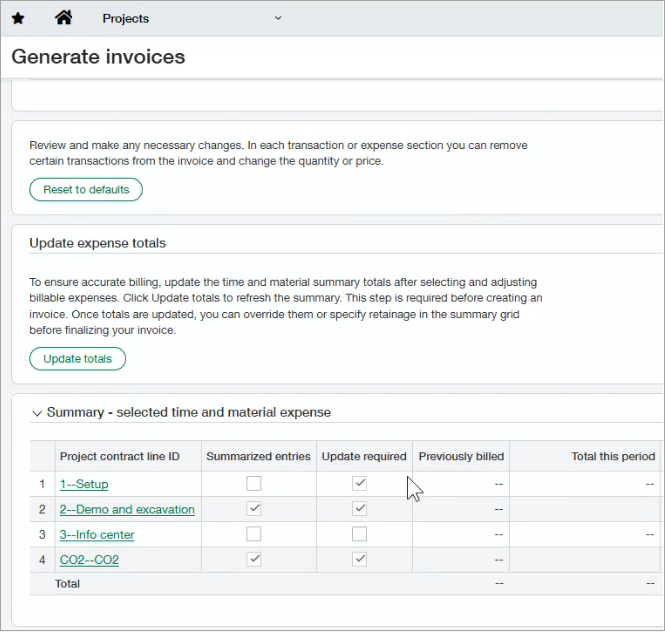Click the Update totals button
665x632 pixels.
click(78, 359)
